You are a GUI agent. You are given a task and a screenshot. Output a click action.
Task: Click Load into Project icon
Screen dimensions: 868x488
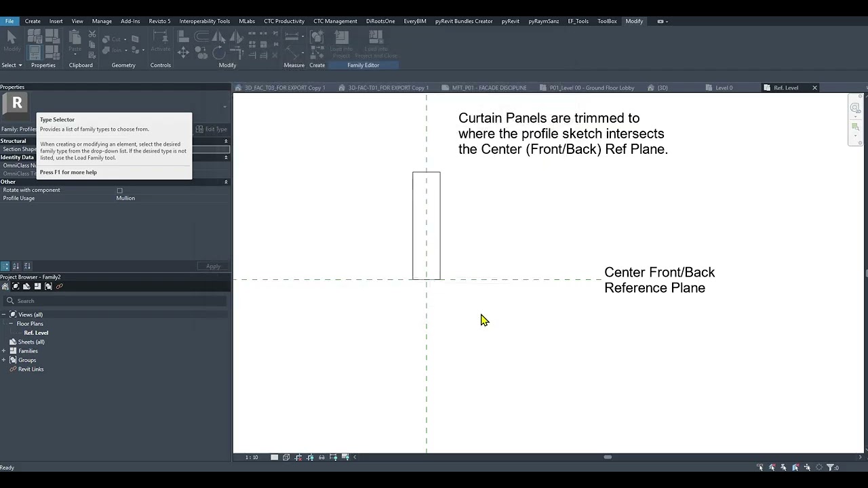(342, 37)
